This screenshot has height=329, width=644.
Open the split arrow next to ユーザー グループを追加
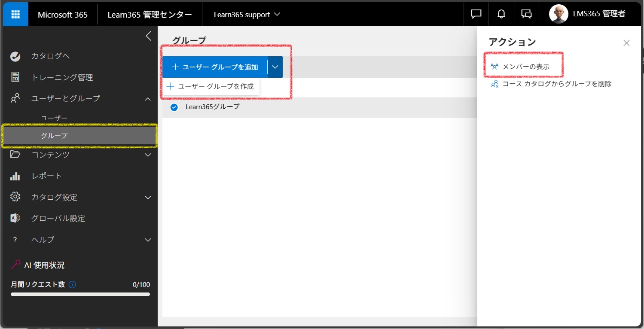pyautogui.click(x=275, y=67)
